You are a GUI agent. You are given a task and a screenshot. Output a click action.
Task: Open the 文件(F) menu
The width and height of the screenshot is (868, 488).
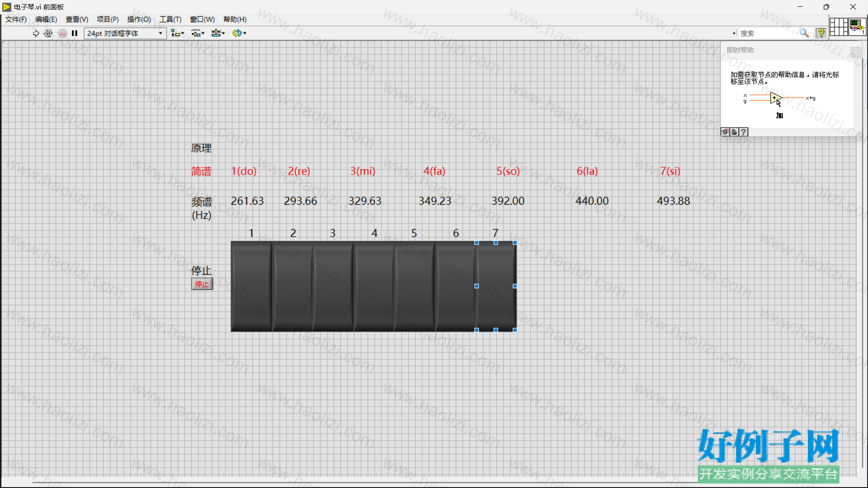pyautogui.click(x=16, y=19)
